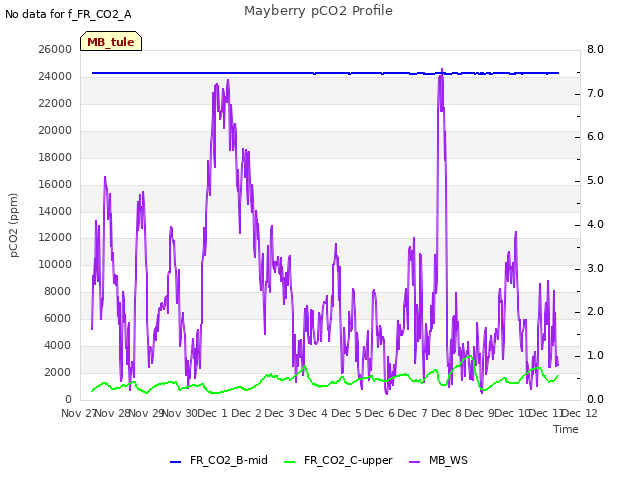Click the 26000 y-axis tick label
Viewport: 640px width, 480px height.
pos(55,49)
